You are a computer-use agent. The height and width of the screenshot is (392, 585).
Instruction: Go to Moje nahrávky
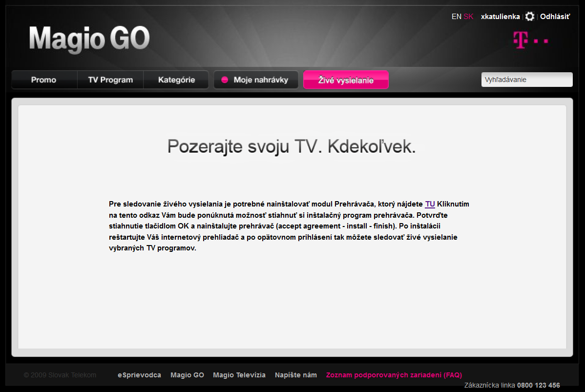click(256, 80)
